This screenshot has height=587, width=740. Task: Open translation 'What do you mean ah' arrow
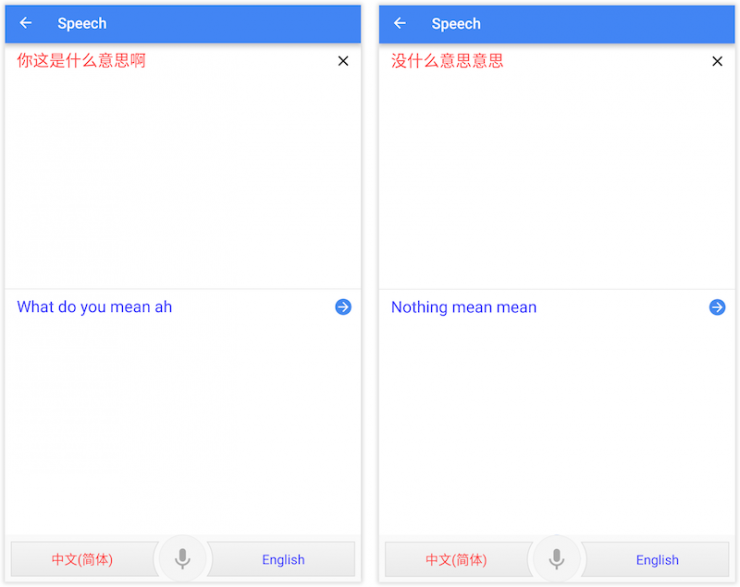pos(343,307)
